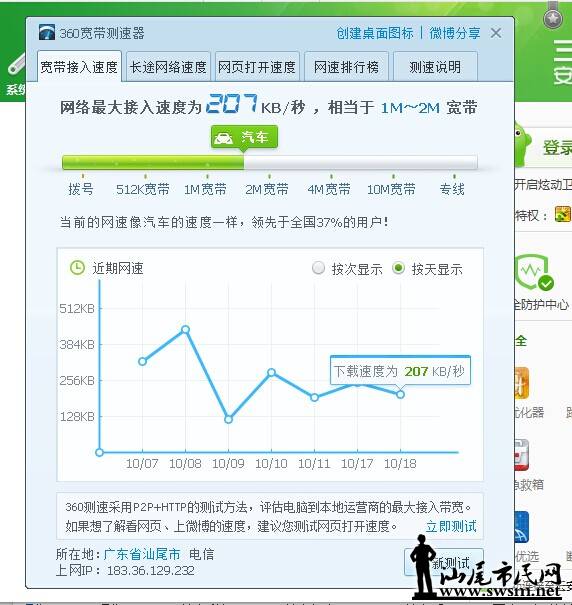Screen dimensions: 572x605
Task: Switch to the 网速排行榜 tab
Action: point(346,67)
